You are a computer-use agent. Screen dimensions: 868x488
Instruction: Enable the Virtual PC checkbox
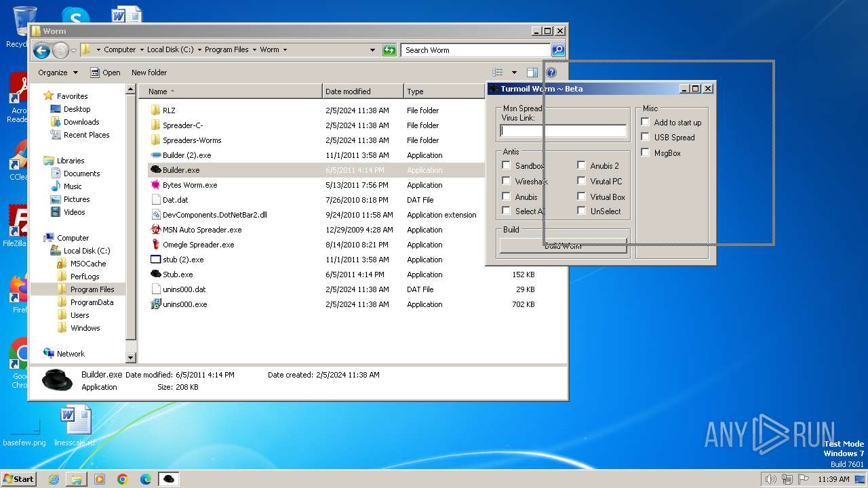tap(582, 181)
